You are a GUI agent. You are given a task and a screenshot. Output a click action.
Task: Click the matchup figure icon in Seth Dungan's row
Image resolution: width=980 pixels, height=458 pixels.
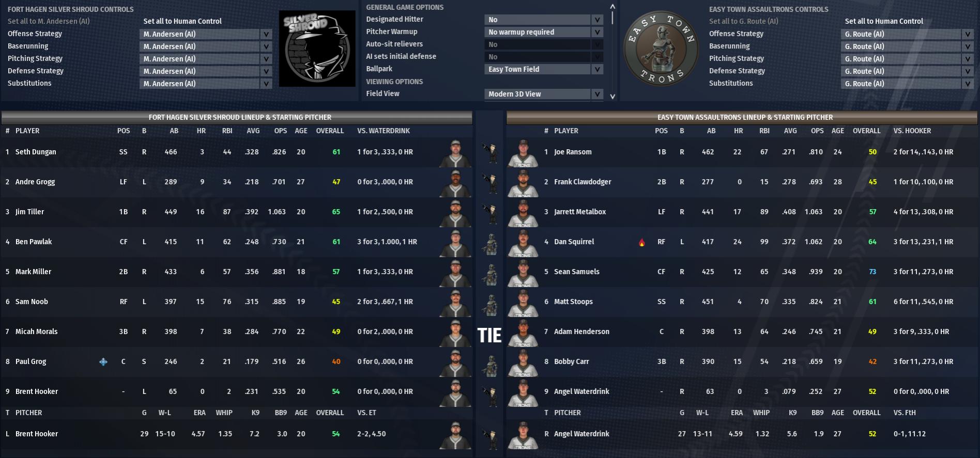(x=489, y=153)
